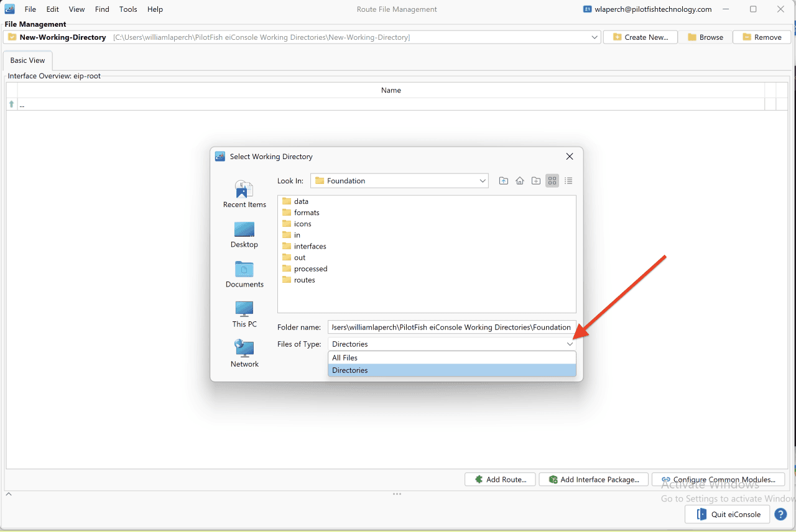Screen dimensions: 796x532
Task: Click the up arrow parent row icon
Action: (11, 104)
